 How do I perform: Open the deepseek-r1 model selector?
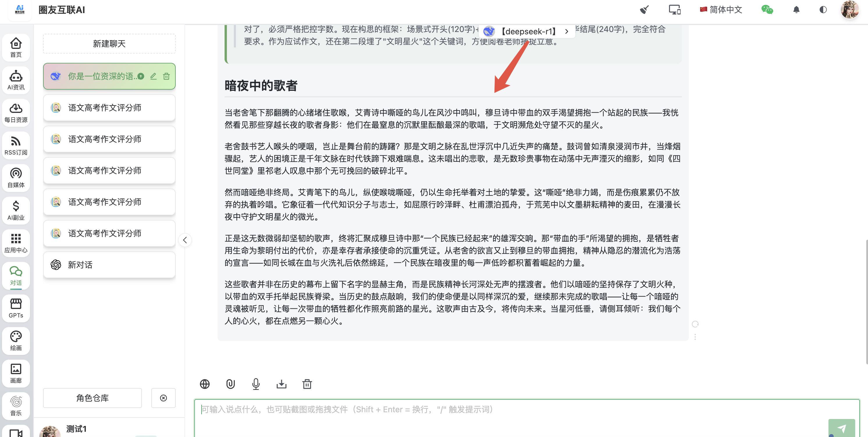(527, 31)
